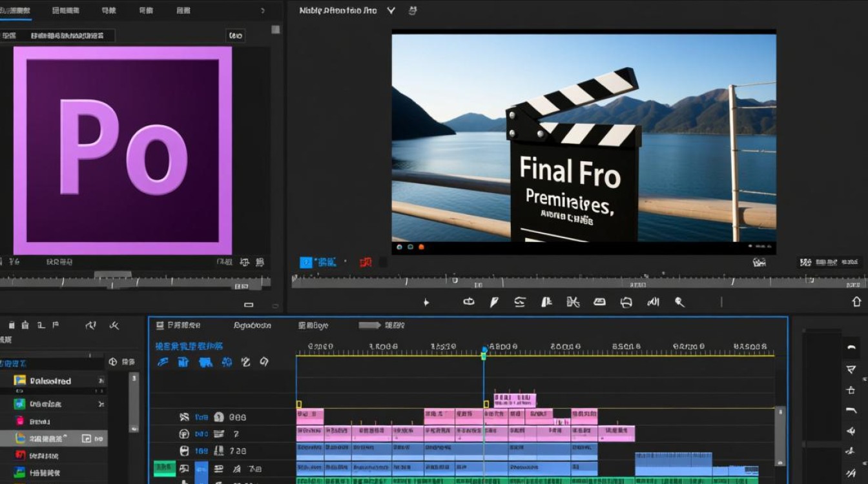Click the square badge on the highlighted project row
Screen dimensions: 868x484
(87, 438)
